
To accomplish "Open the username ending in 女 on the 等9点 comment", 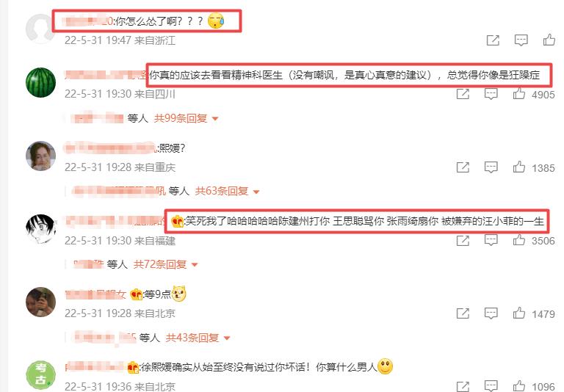I will click(95, 294).
